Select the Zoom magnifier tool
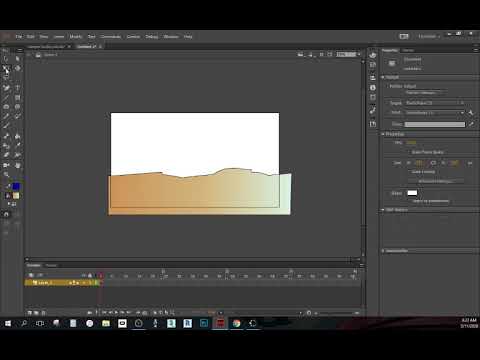 click(6, 175)
